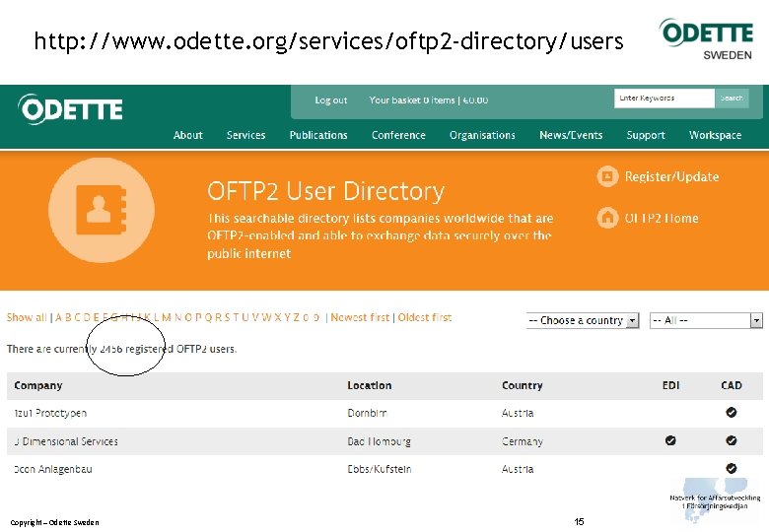The width and height of the screenshot is (769, 532).
Task: Open the Choose a country dropdown
Action: tap(583, 320)
